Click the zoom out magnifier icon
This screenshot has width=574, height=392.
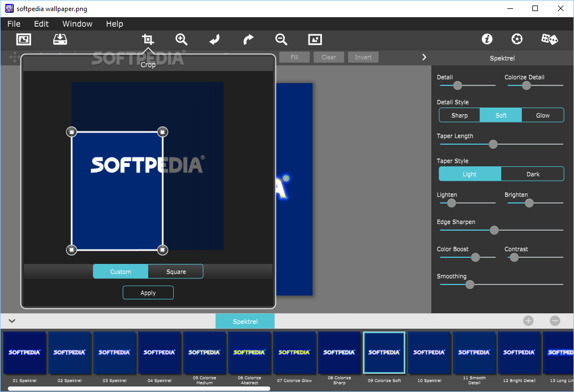pyautogui.click(x=281, y=39)
